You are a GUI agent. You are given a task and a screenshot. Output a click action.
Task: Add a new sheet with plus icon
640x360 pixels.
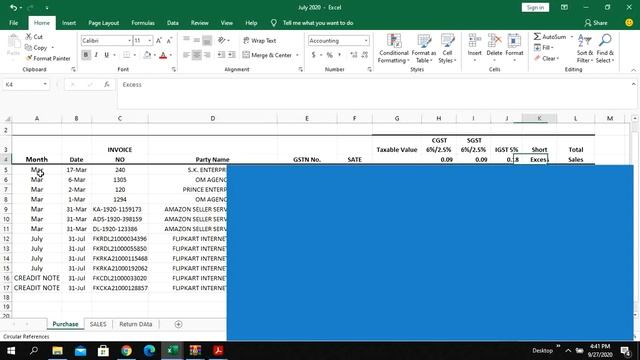point(178,324)
